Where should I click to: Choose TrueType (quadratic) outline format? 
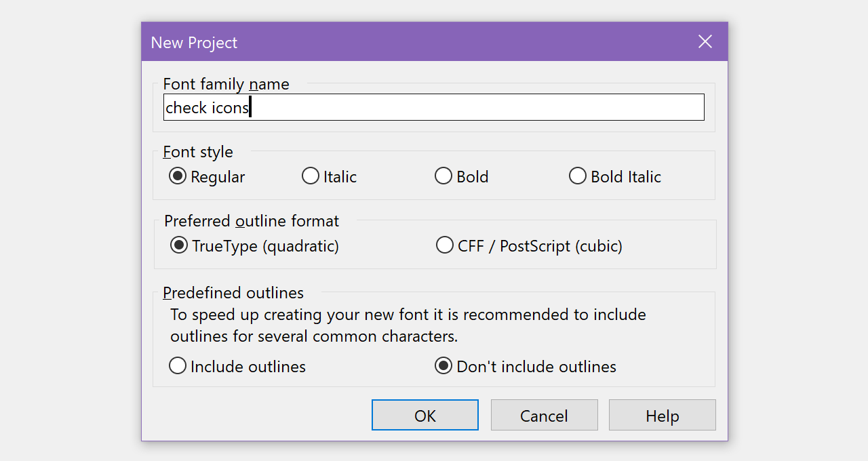pyautogui.click(x=179, y=245)
